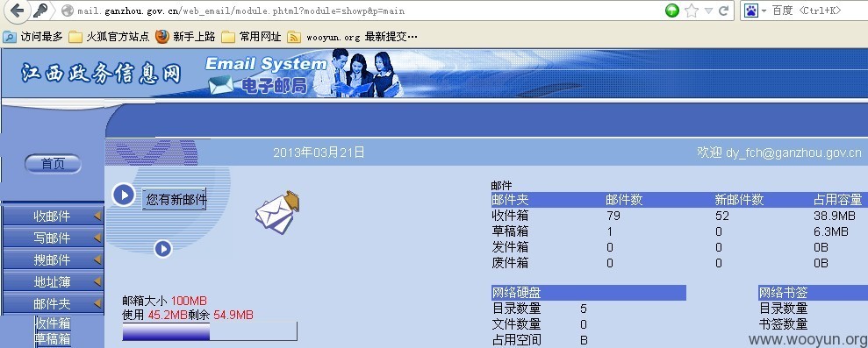Click the 占用容量 column header
868x348 pixels.
pyautogui.click(x=837, y=200)
